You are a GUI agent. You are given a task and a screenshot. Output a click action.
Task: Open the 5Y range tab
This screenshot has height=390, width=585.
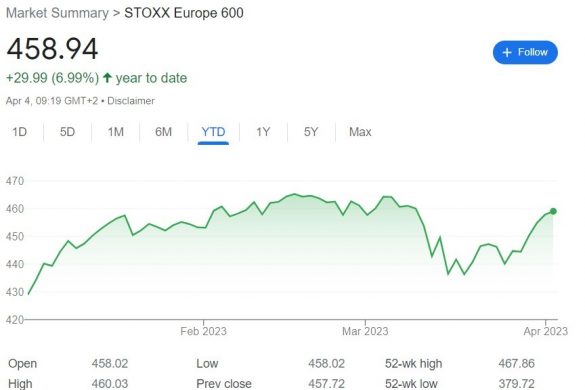pyautogui.click(x=311, y=132)
